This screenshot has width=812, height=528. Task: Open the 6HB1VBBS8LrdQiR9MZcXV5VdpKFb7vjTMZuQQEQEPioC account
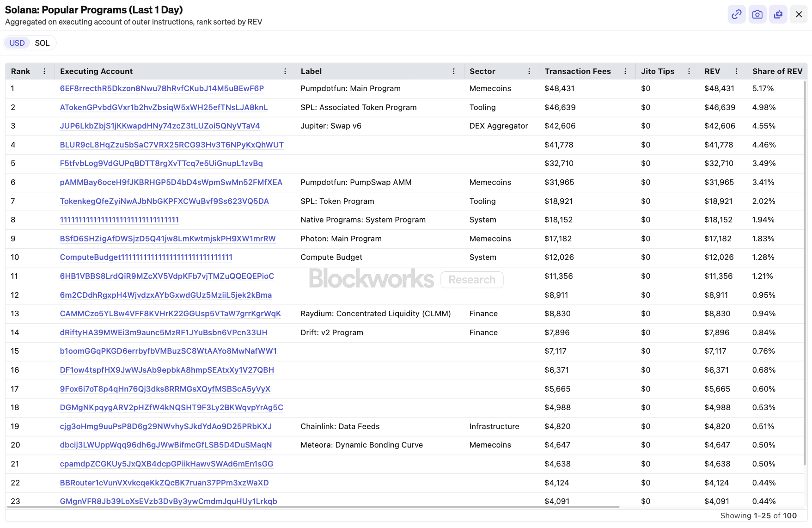tap(167, 276)
